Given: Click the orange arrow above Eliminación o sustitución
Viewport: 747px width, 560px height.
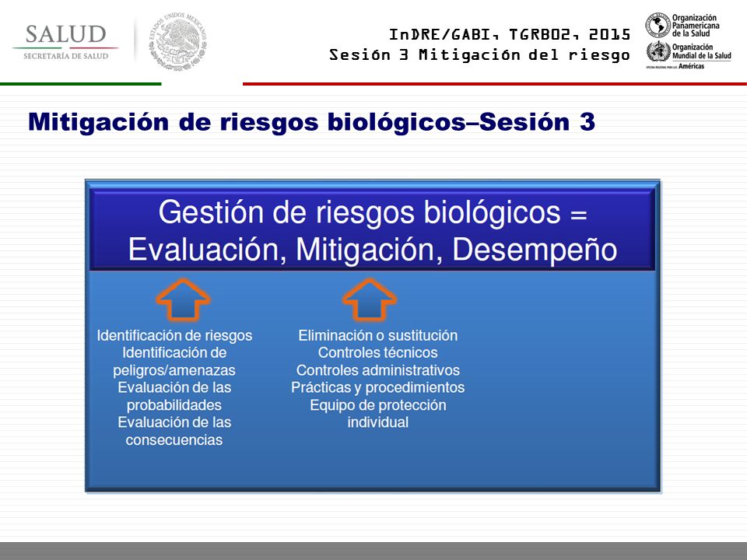Looking at the screenshot, I should 369,300.
